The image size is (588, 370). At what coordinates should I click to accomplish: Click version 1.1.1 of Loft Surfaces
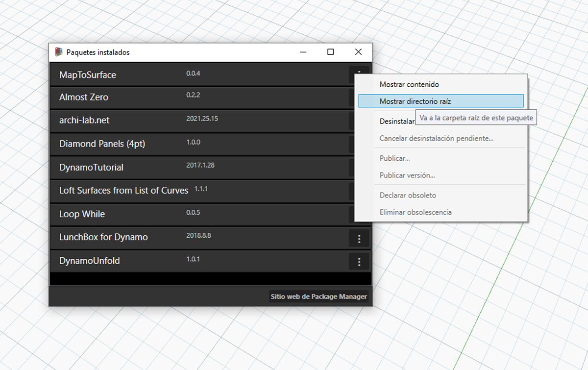201,188
